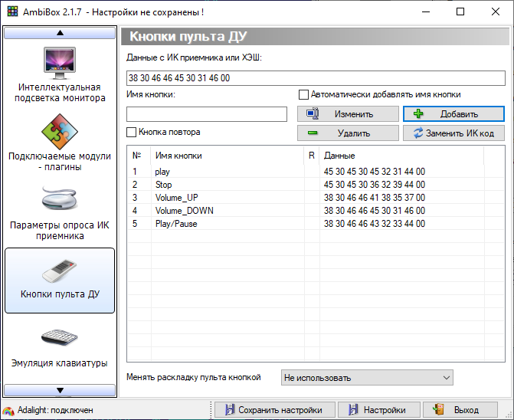Viewport: 514px width, 420px height.
Task: Click the AmbiBox title bar app icon
Action: (12, 12)
